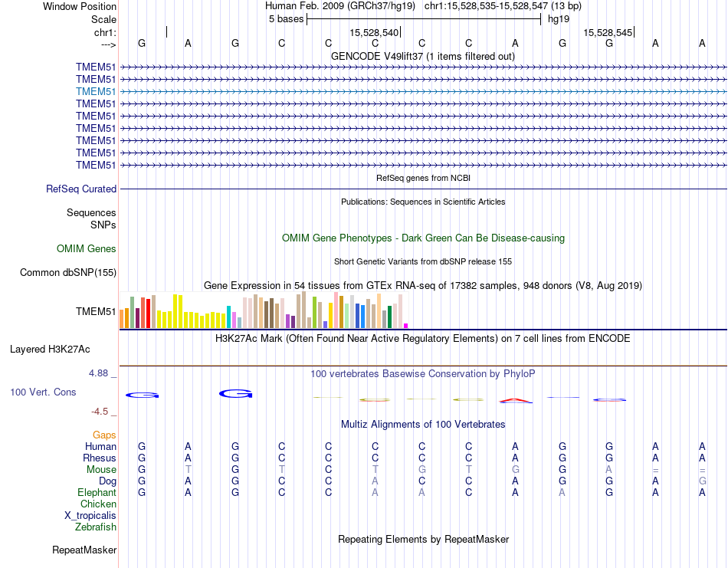Click the 4.88 upper PhyloP scale value
The image size is (728, 568).
point(98,373)
